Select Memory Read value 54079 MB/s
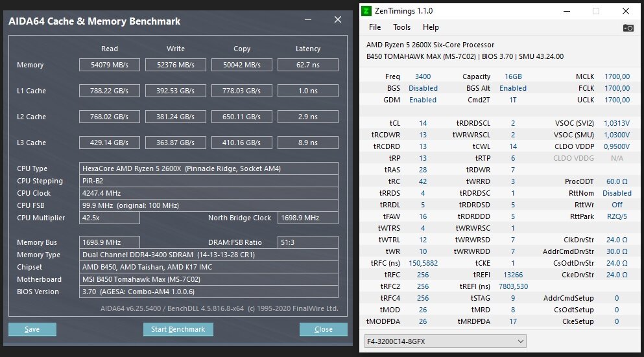The height and width of the screenshot is (357, 644). pos(109,65)
